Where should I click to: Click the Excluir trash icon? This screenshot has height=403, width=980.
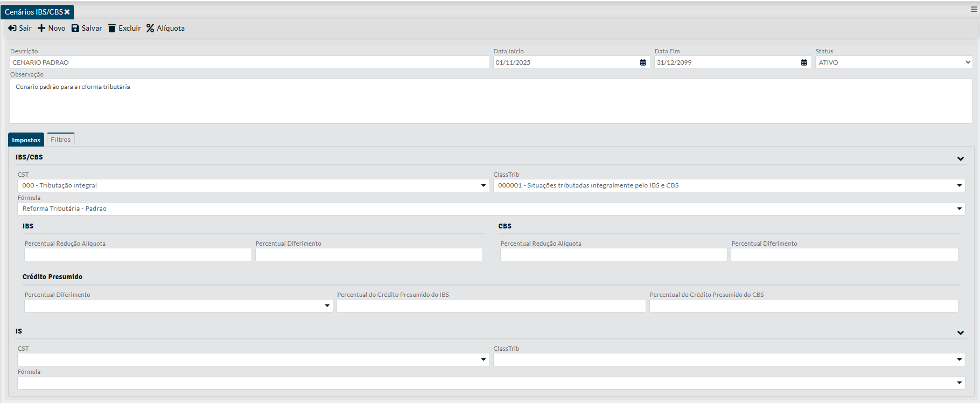coord(112,28)
